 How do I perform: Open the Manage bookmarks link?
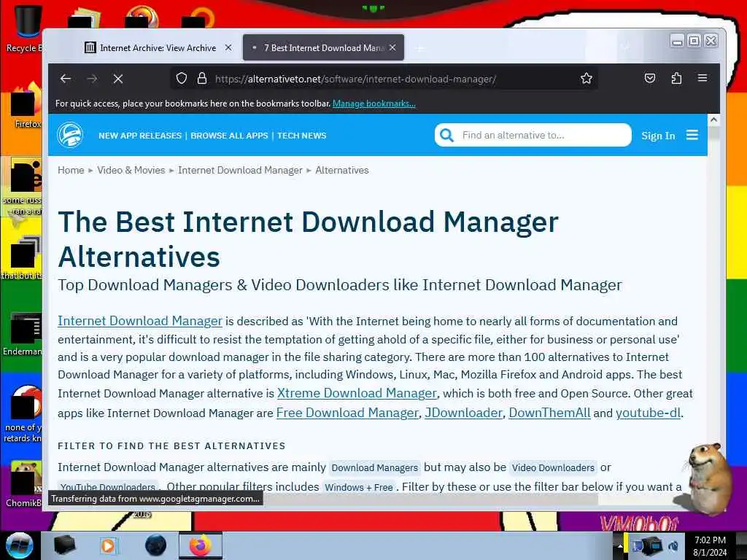[374, 104]
